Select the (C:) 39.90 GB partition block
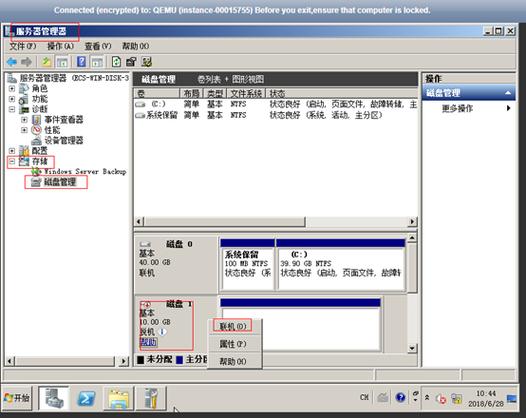This screenshot has height=418, width=526. click(340, 264)
